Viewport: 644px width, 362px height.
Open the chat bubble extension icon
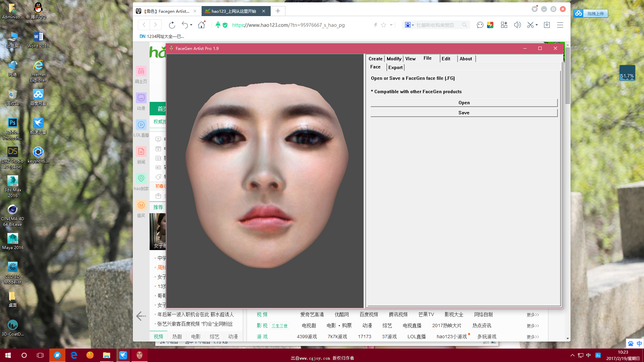[480, 25]
